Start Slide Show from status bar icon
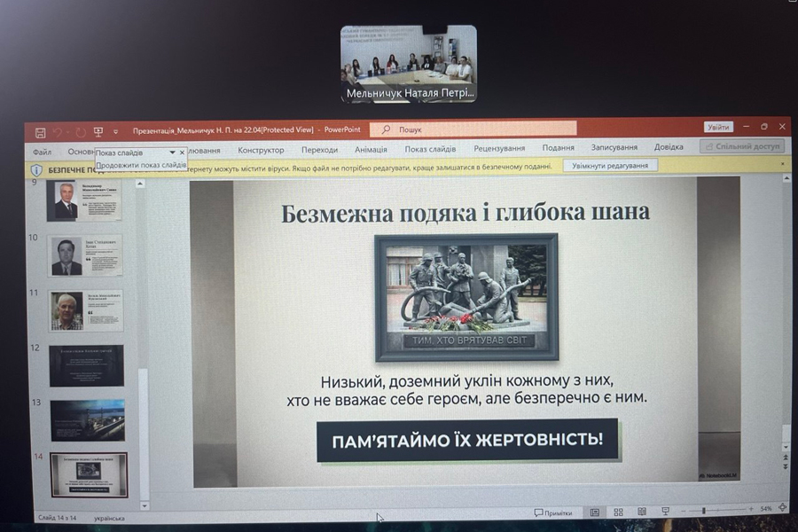The image size is (798, 532). click(x=665, y=511)
